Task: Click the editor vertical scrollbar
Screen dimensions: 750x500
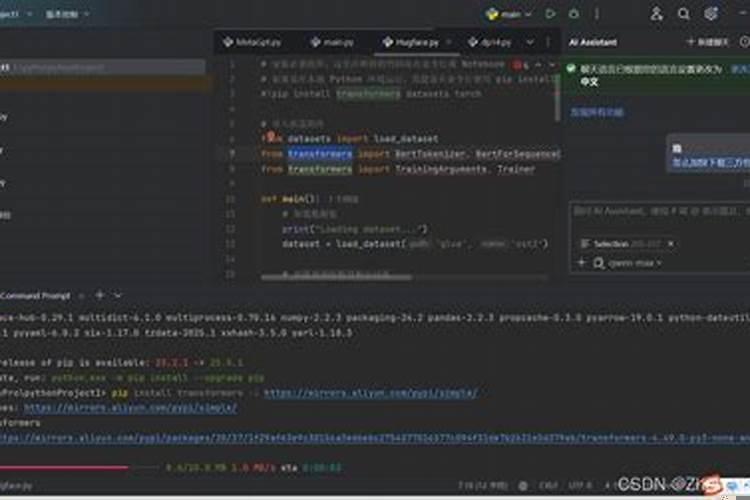Action: click(x=558, y=98)
